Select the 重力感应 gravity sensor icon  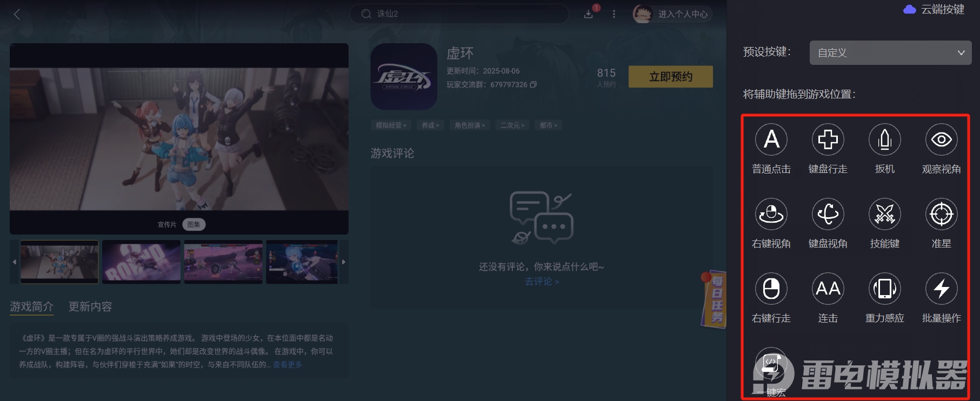pyautogui.click(x=885, y=289)
